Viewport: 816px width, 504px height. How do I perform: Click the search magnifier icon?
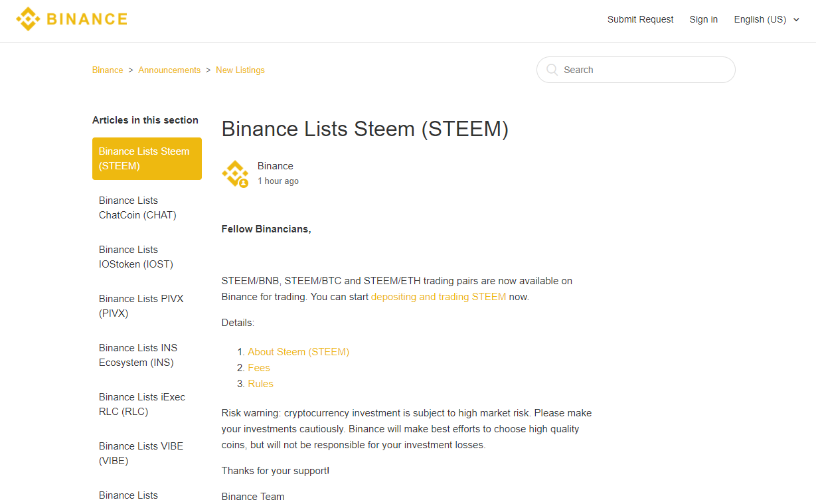(x=552, y=70)
